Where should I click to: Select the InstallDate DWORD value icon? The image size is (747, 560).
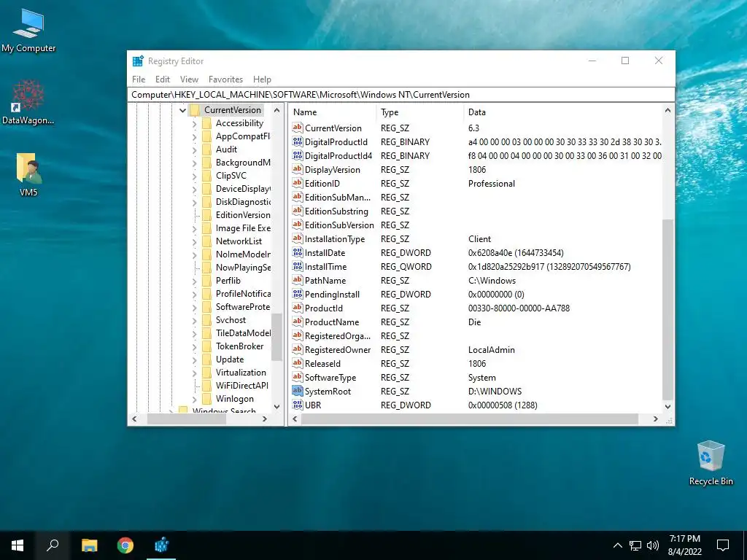[298, 252]
